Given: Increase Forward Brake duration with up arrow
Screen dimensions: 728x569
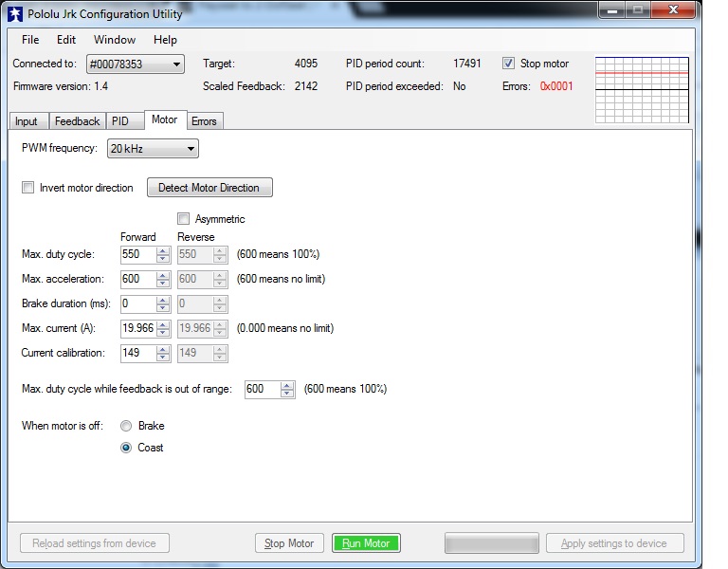Looking at the screenshot, I should (x=162, y=300).
